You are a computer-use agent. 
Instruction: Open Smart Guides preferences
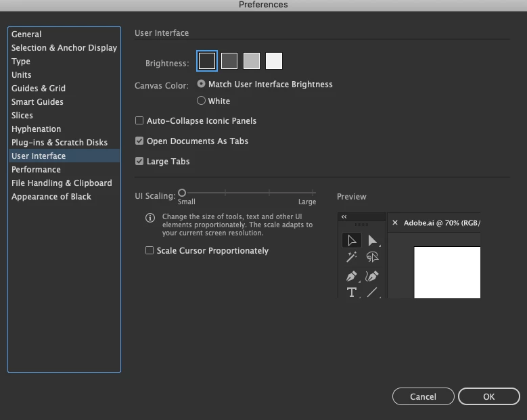pos(64,102)
